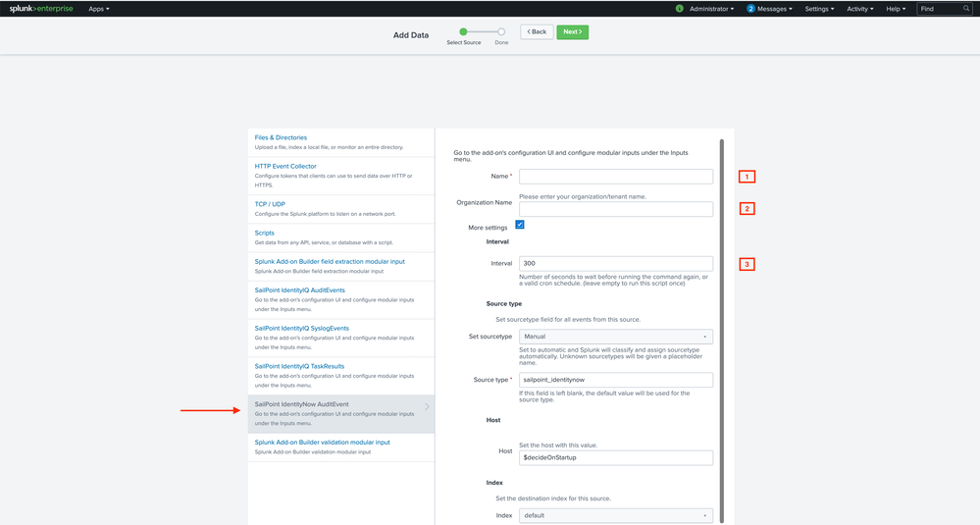Click the Organization Name input field
980x525 pixels.
click(x=616, y=209)
